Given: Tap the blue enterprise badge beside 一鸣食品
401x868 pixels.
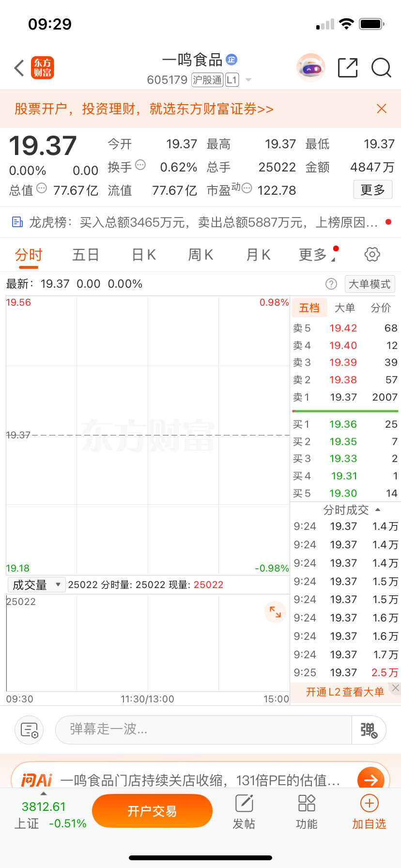Looking at the screenshot, I should coord(231,60).
